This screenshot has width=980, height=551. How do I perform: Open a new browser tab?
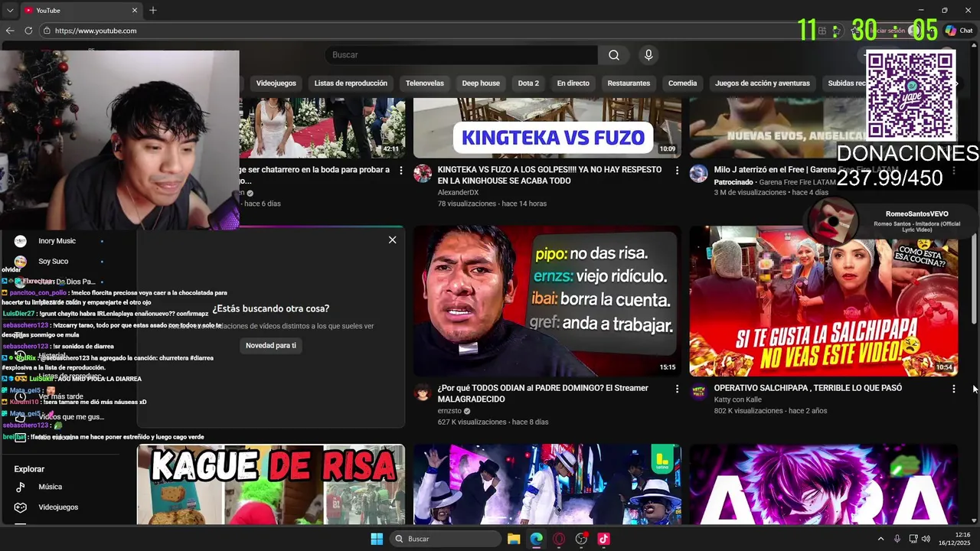click(x=153, y=10)
